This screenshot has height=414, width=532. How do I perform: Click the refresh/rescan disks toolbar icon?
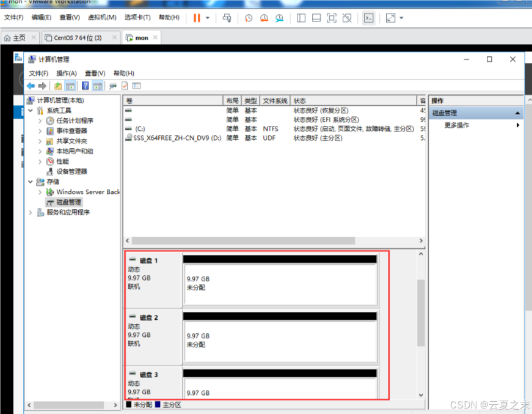[112, 86]
